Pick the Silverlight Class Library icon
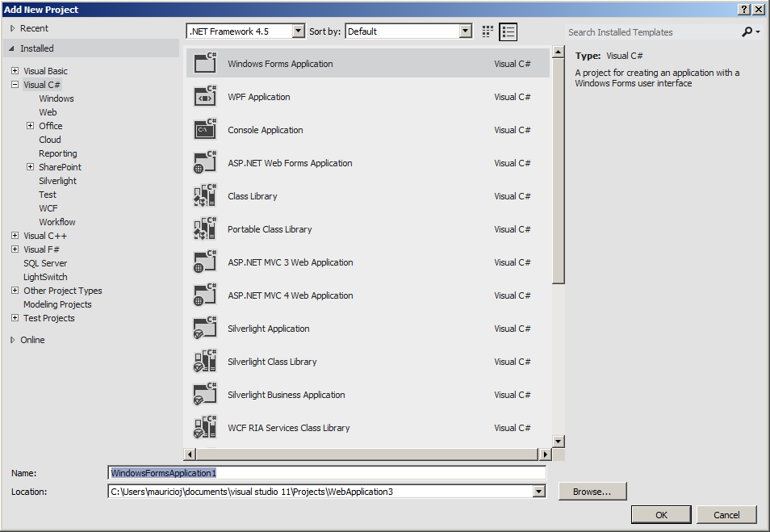The image size is (770, 532). (x=204, y=361)
